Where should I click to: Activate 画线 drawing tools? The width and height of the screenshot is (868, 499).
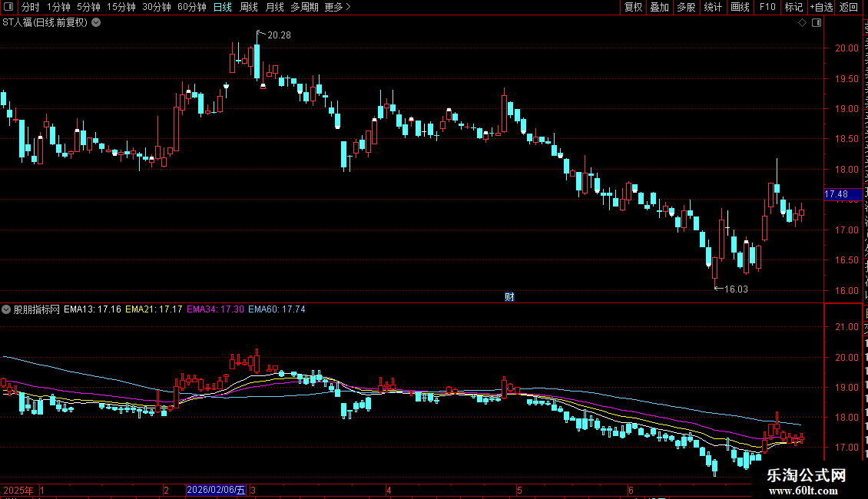tap(740, 7)
